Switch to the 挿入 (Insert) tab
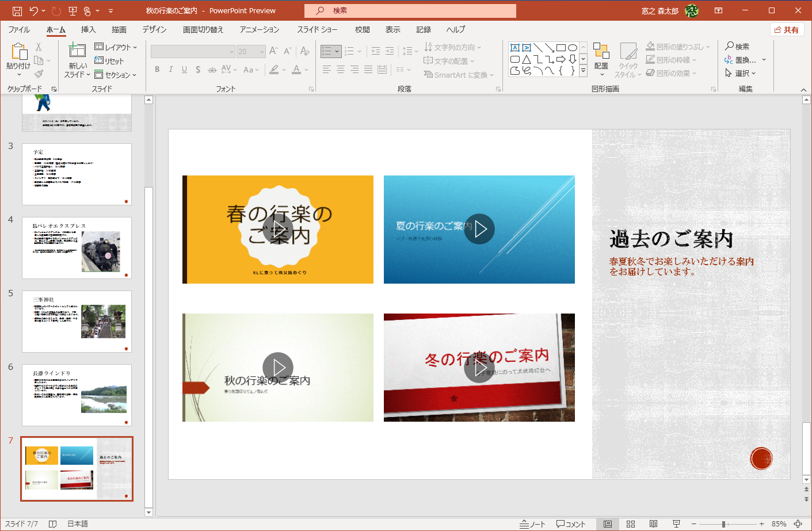 [88, 29]
